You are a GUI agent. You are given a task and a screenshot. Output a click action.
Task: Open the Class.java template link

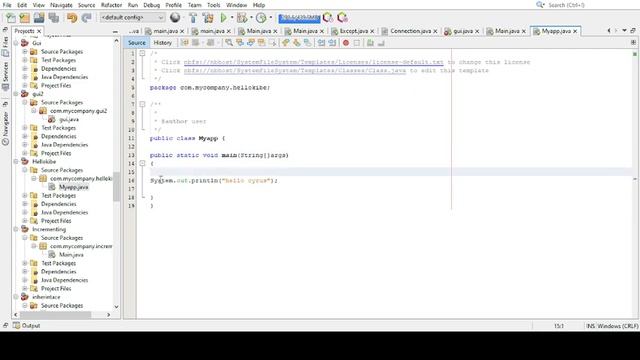click(x=295, y=71)
